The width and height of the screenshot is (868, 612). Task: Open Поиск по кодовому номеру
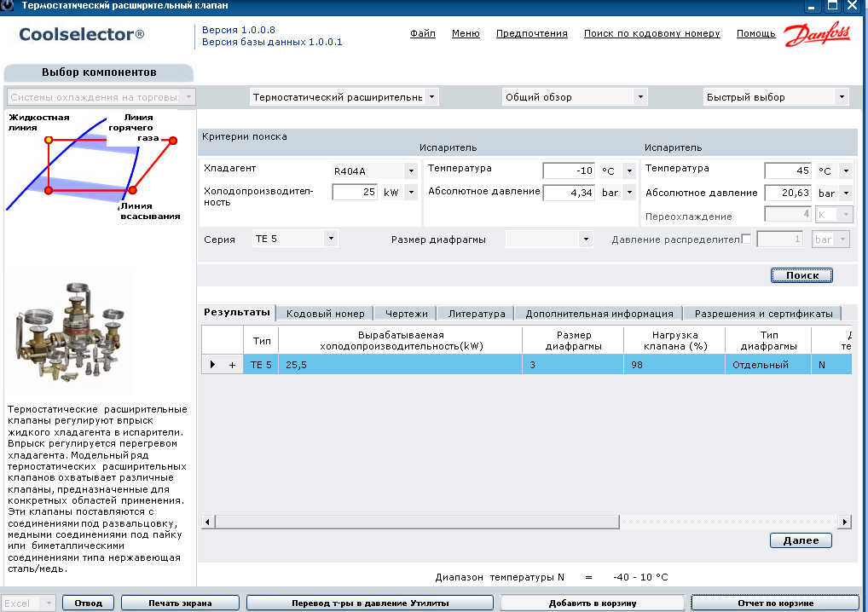651,33
